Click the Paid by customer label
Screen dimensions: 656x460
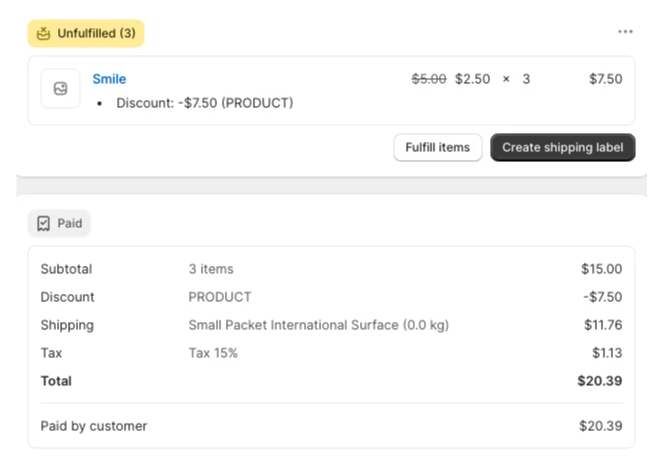(x=94, y=426)
